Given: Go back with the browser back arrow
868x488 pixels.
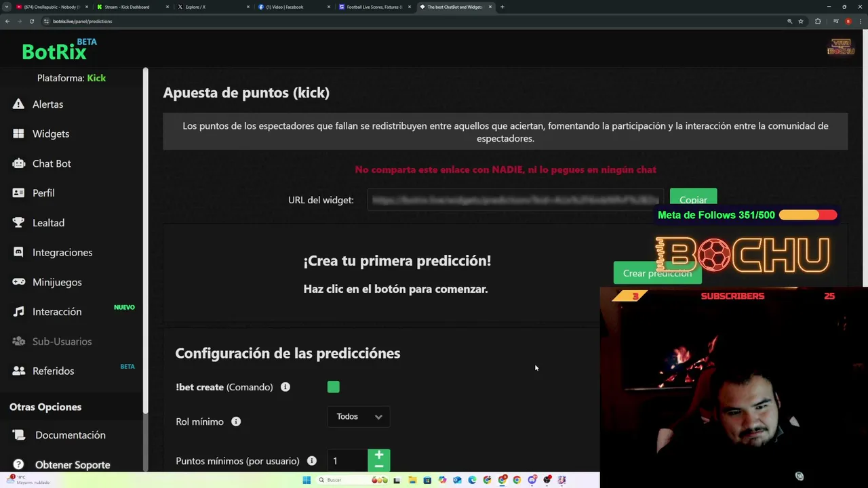Looking at the screenshot, I should pyautogui.click(x=7, y=21).
